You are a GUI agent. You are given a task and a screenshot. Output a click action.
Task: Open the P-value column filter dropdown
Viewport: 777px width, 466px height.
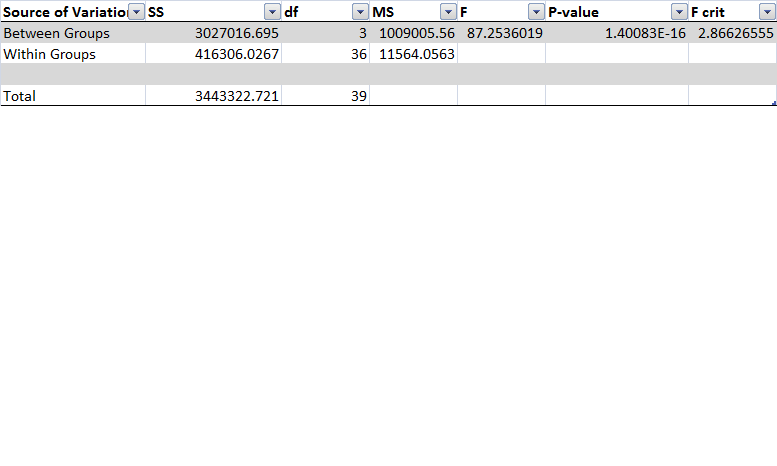pos(678,12)
